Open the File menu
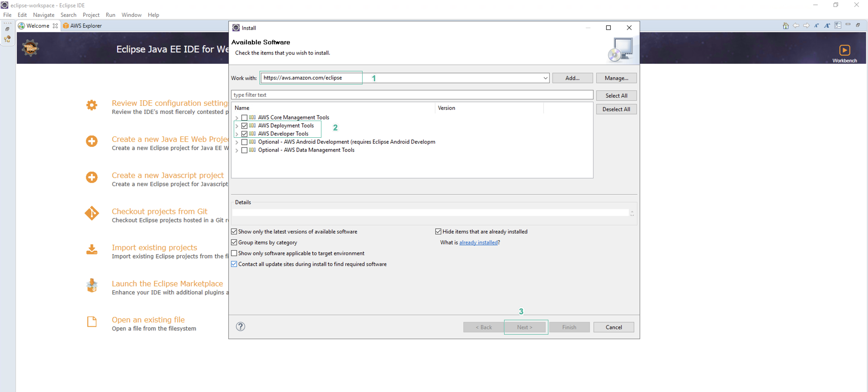The width and height of the screenshot is (868, 392). [7, 15]
